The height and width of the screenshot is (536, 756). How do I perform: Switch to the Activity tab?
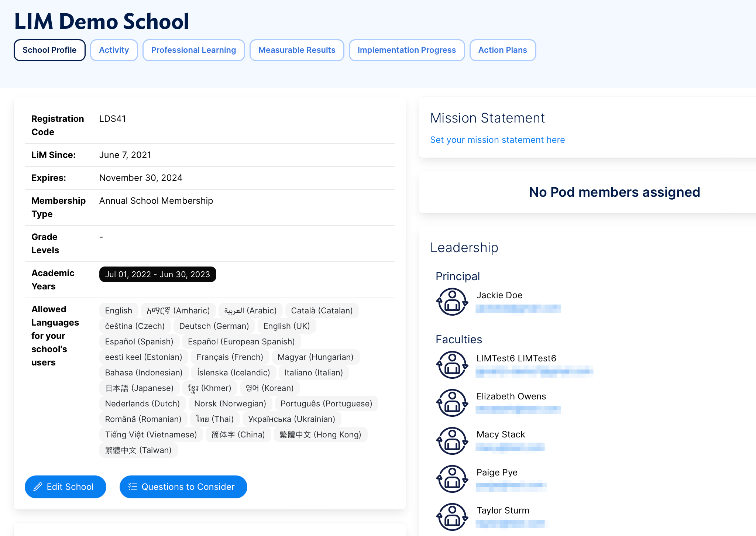[x=114, y=50]
